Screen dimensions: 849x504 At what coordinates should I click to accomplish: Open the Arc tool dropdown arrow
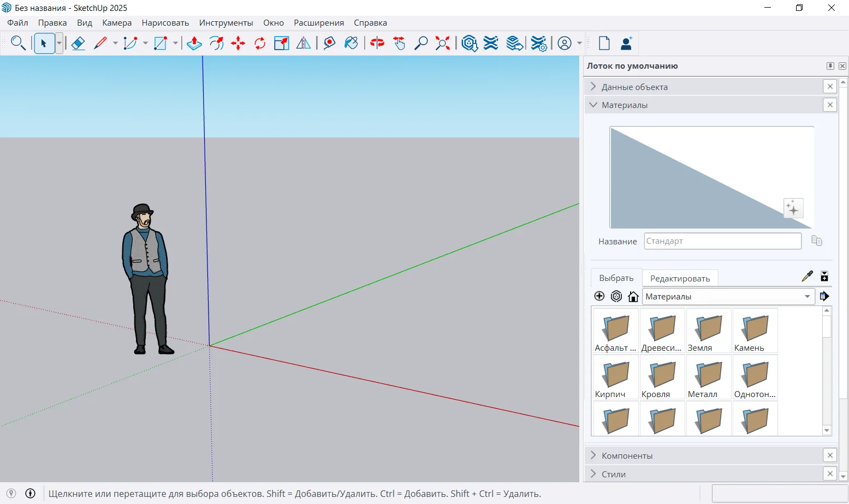pos(145,43)
